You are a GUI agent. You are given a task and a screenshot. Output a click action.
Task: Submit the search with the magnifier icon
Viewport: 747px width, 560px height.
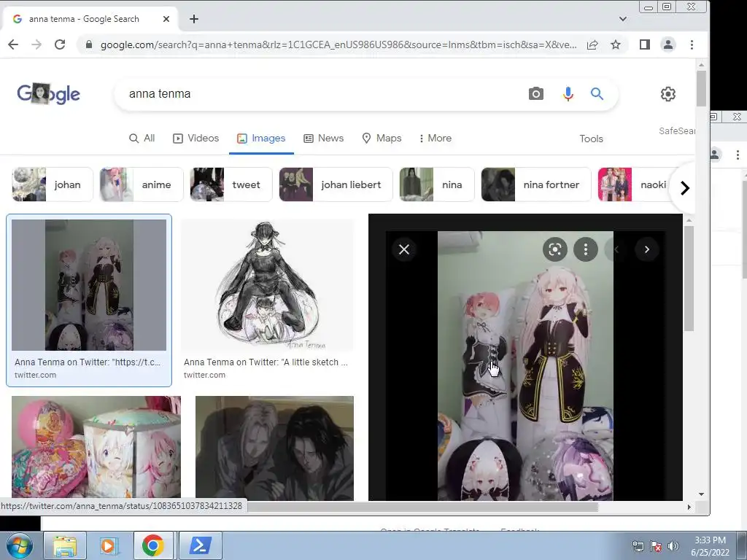coord(597,94)
